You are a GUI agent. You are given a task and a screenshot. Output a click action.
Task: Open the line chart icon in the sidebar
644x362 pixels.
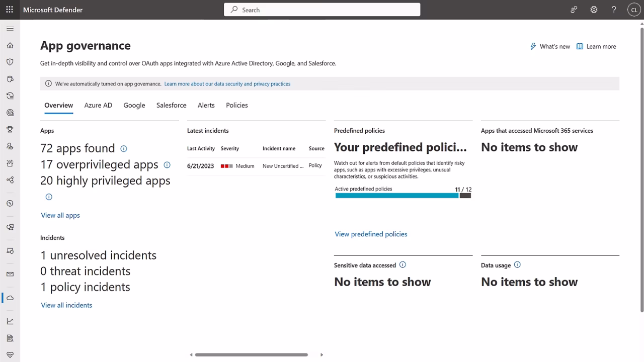coord(10,321)
